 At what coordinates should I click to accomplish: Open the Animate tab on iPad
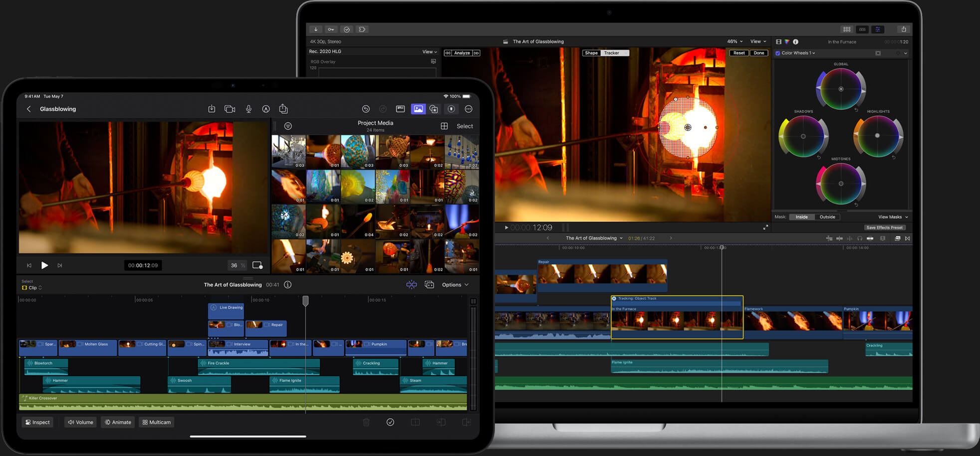point(118,422)
